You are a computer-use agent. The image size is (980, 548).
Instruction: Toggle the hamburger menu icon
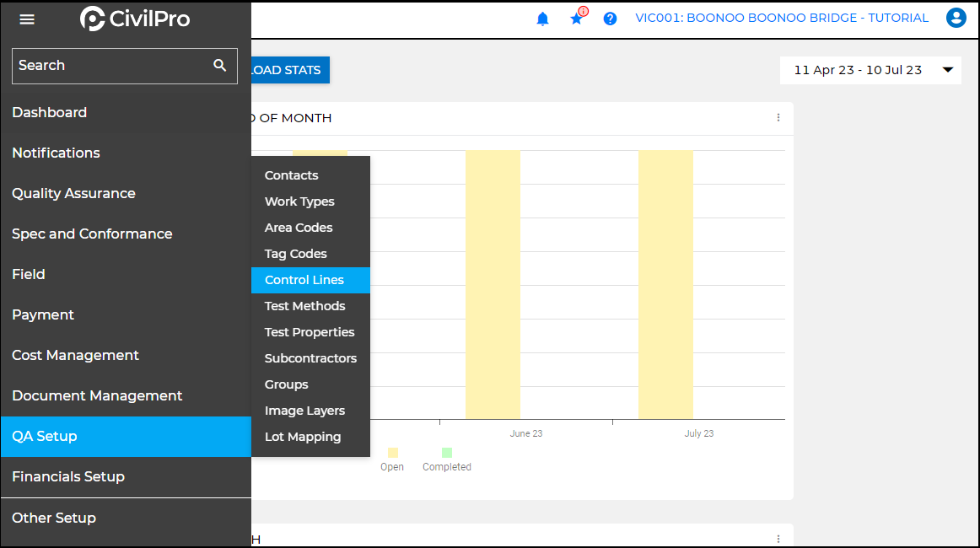click(x=27, y=19)
